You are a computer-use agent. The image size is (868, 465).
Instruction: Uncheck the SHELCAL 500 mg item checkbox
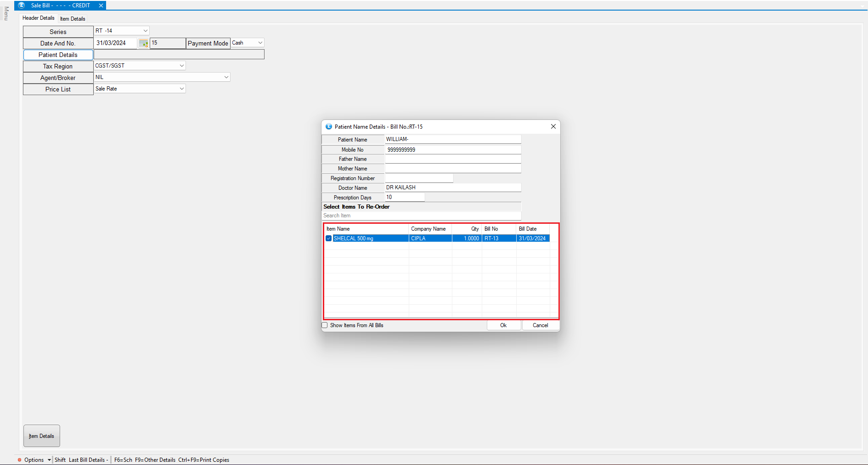click(x=328, y=238)
